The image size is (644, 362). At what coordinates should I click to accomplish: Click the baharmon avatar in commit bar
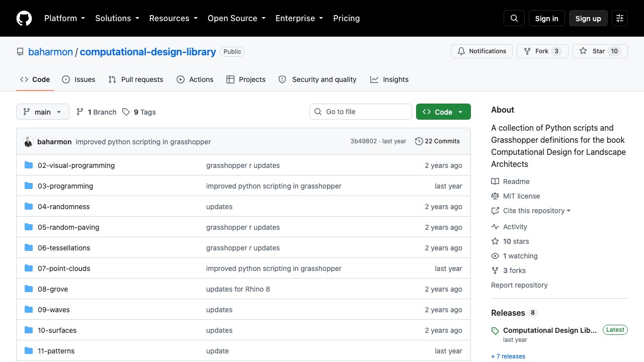click(x=28, y=142)
